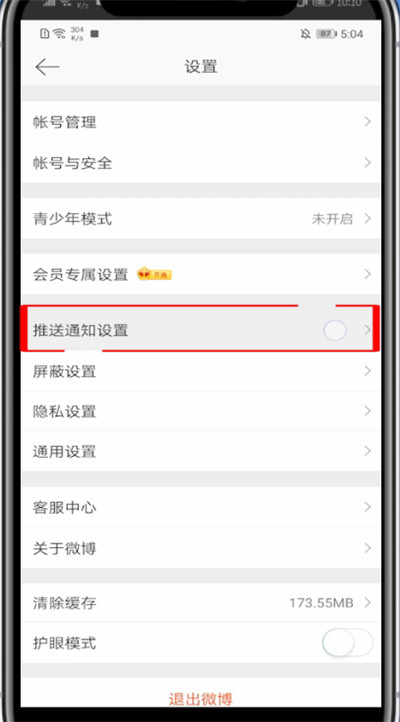Open 会员专属设置 label
This screenshot has height=722, width=400.
point(80,275)
